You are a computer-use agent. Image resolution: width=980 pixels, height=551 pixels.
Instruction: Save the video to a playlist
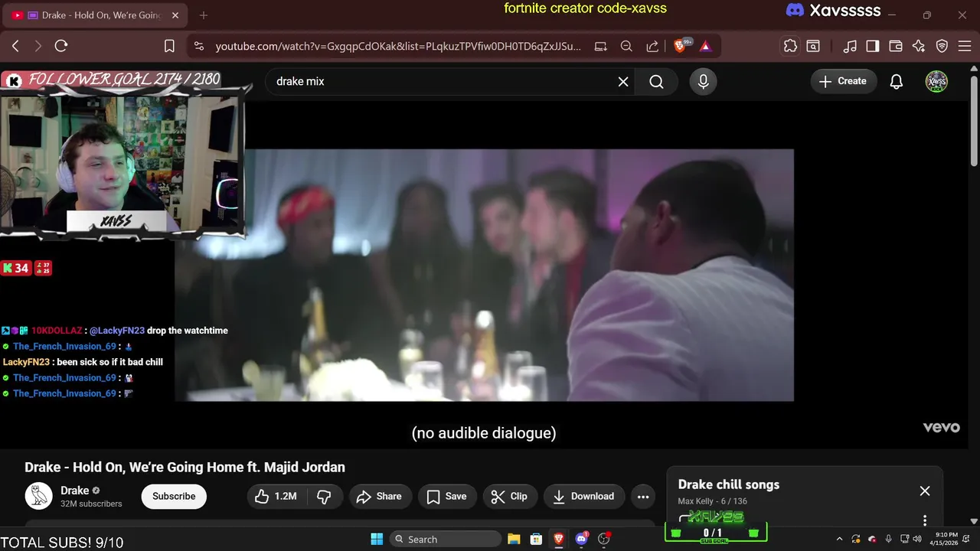[x=447, y=496]
